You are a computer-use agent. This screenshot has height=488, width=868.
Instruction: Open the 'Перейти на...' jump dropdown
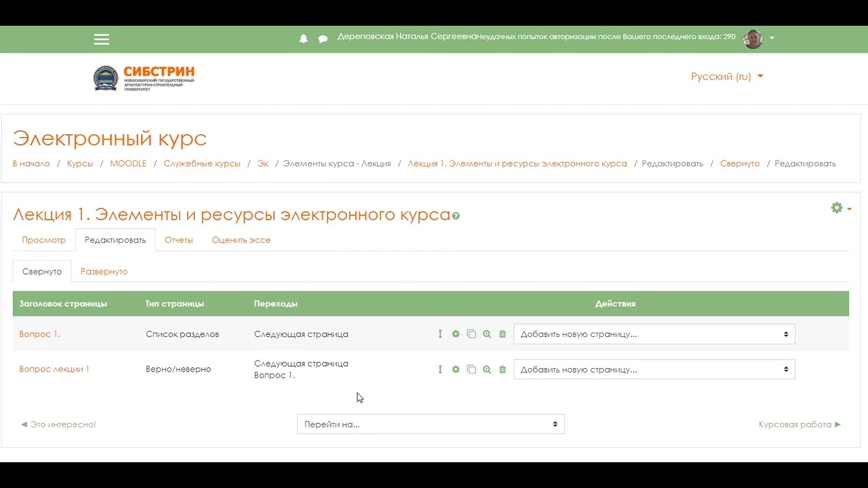pyautogui.click(x=431, y=424)
